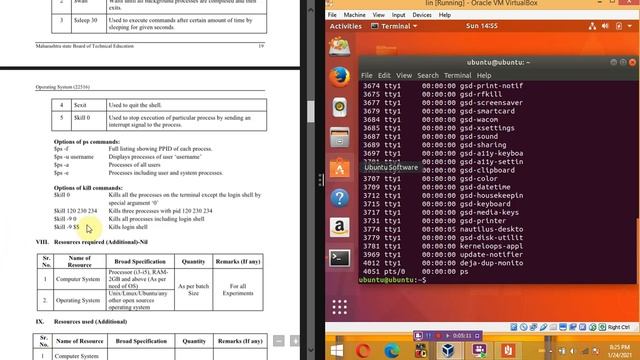This screenshot has width=640, height=360.
Task: Close the ubuntu@ubuntu terminal window
Action: (x=632, y=62)
